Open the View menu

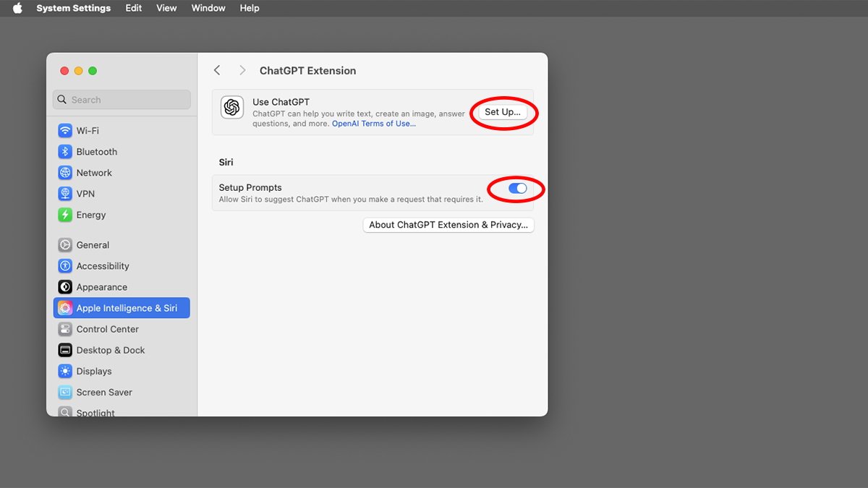point(166,8)
